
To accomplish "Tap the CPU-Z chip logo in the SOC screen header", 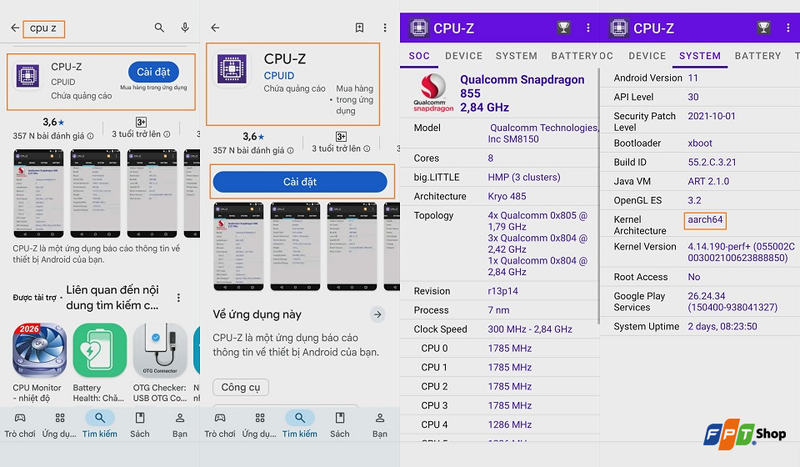I will (x=419, y=28).
